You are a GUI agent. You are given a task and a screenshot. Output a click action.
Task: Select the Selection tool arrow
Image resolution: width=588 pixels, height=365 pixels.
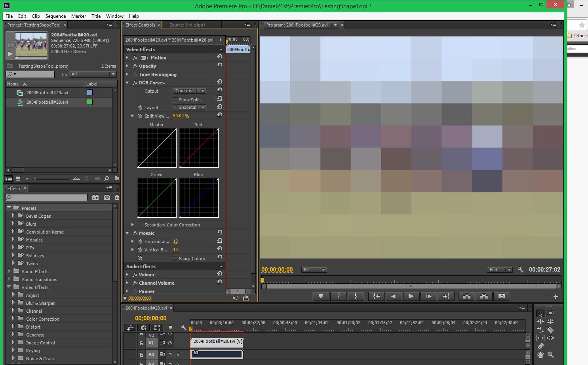coord(540,313)
